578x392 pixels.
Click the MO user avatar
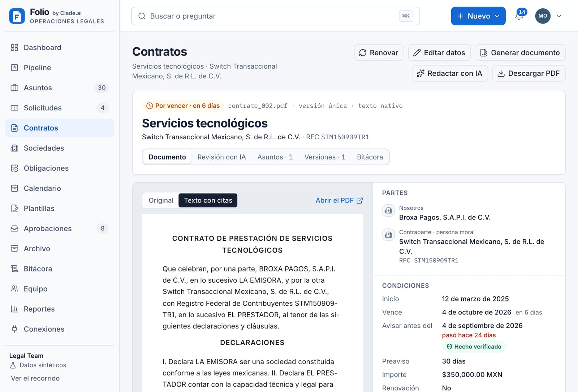coord(543,16)
